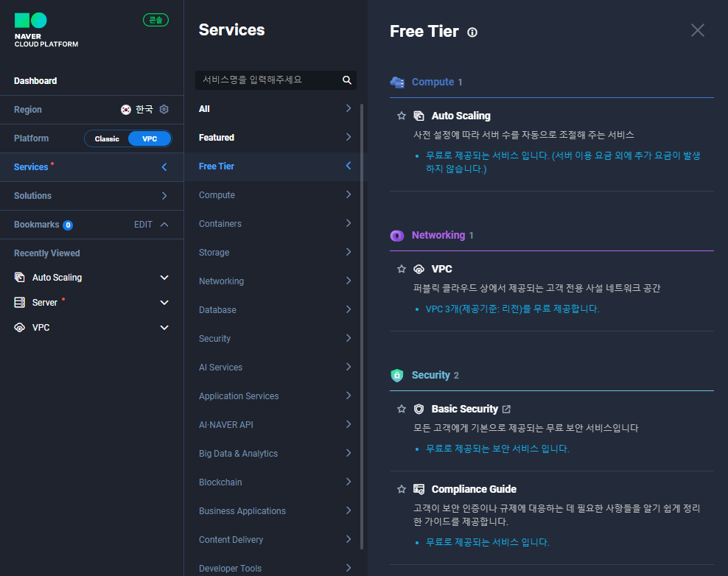Click the green console badge

(x=155, y=20)
